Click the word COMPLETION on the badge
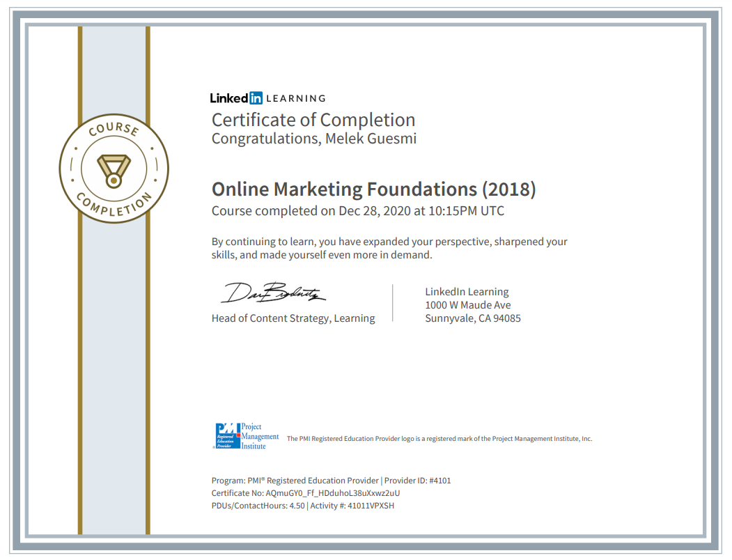 (x=114, y=205)
